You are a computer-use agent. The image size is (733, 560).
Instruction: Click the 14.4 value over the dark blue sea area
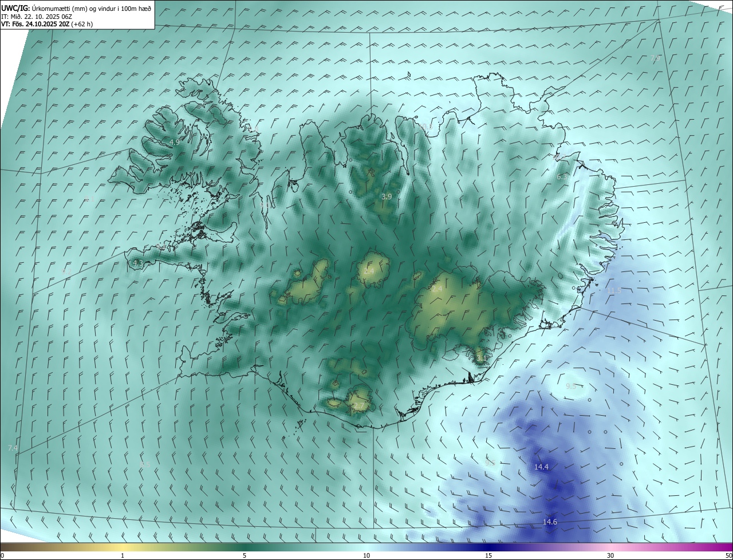tap(541, 467)
